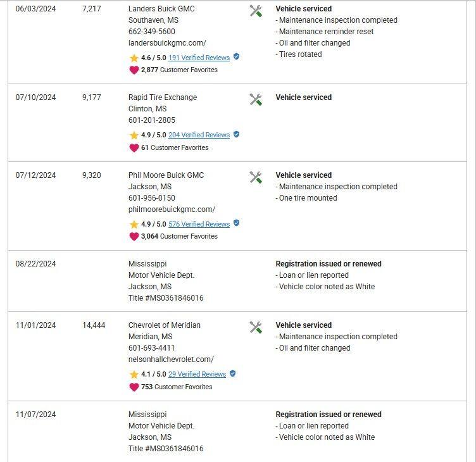The image size is (476, 462).
Task: Click the pink heart next to 3,064 Customer Favorites
Action: pos(134,237)
